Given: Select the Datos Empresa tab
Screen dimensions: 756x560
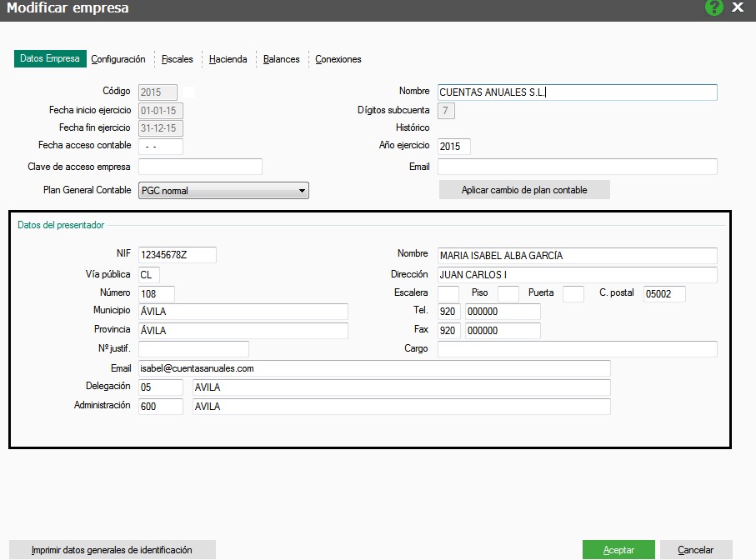Looking at the screenshot, I should click(x=50, y=59).
